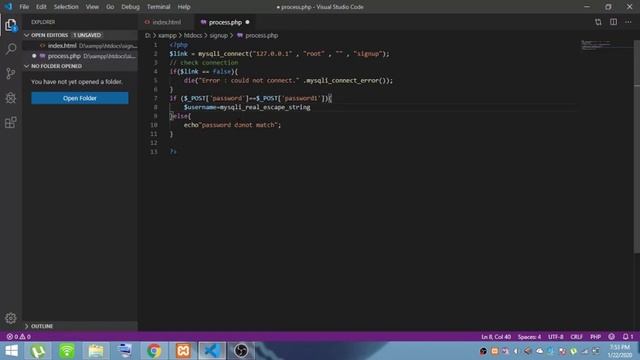Open the Go menu
640x360 pixels.
110,7
